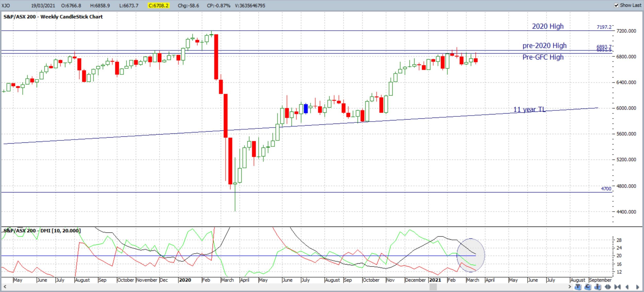Click the 2021 year marker on time axis
The image size is (644, 292).
(435, 280)
